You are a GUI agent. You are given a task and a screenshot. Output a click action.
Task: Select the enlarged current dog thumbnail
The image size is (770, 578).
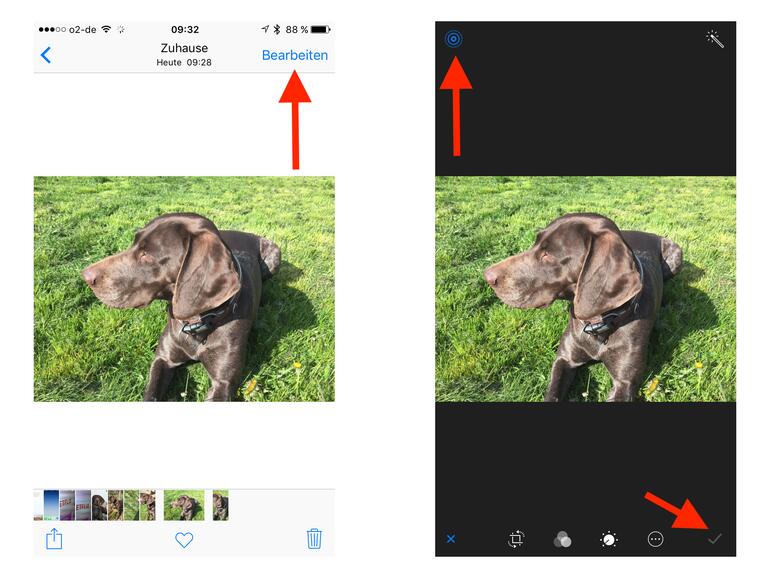click(x=184, y=504)
